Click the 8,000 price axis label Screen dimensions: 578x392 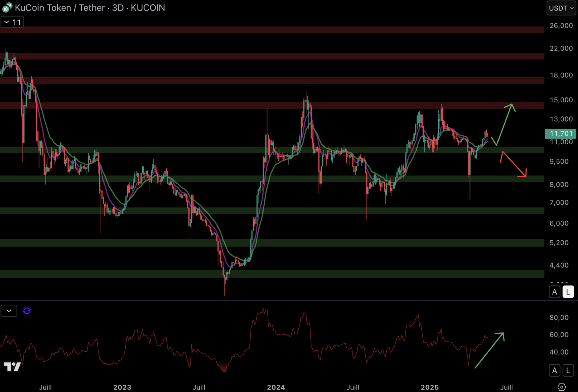(559, 184)
